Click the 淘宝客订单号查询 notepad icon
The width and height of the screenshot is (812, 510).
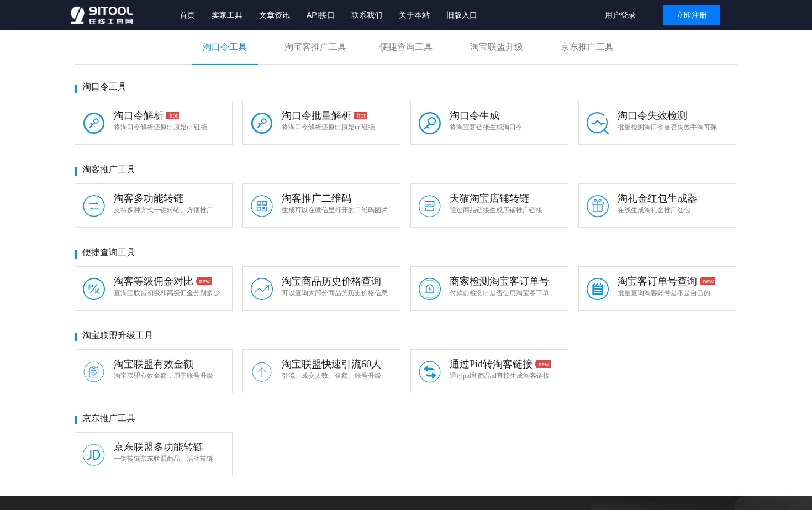[598, 288]
